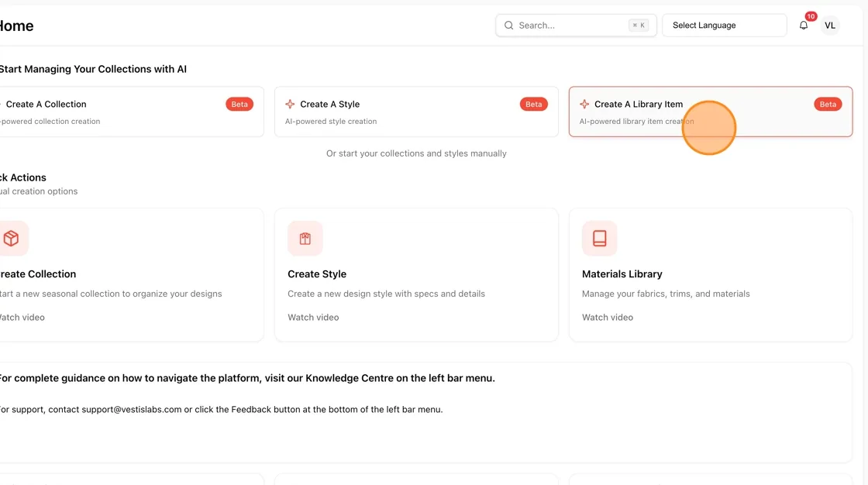Click 'Create a new design style with specs and details'
The height and width of the screenshot is (485, 868).
coord(387,294)
